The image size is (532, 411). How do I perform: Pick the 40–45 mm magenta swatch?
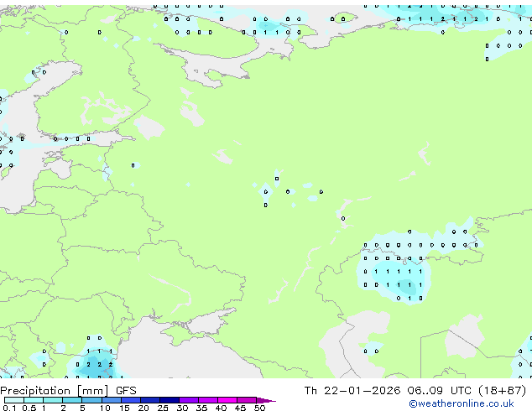click(227, 400)
